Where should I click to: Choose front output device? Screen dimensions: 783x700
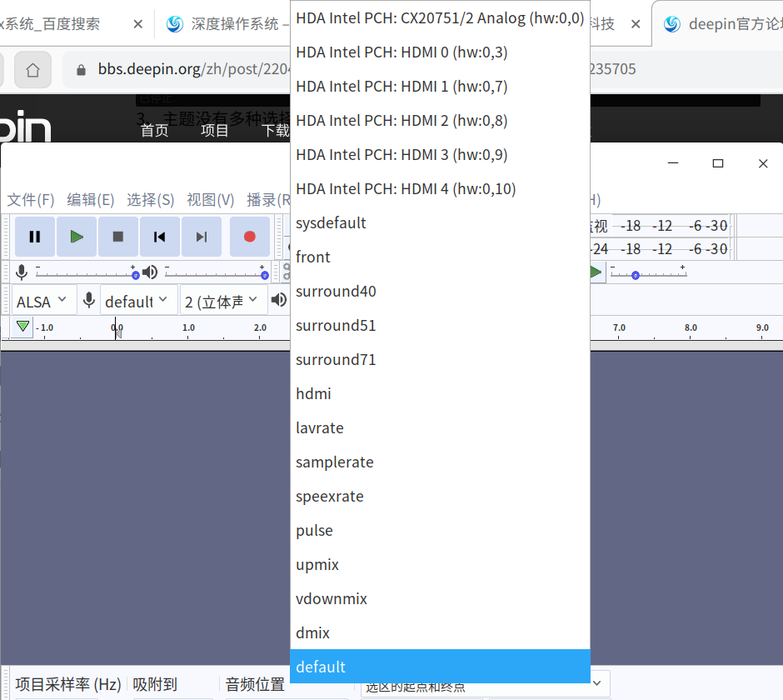[440, 257]
